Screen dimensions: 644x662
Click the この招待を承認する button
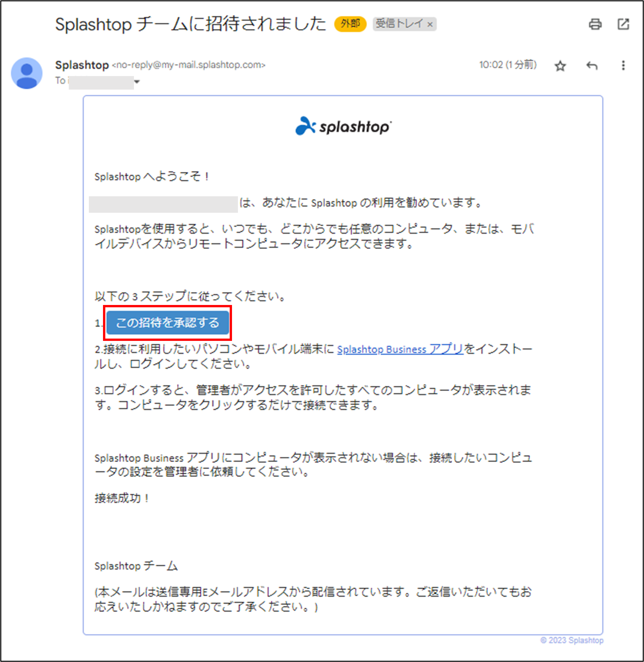point(168,323)
